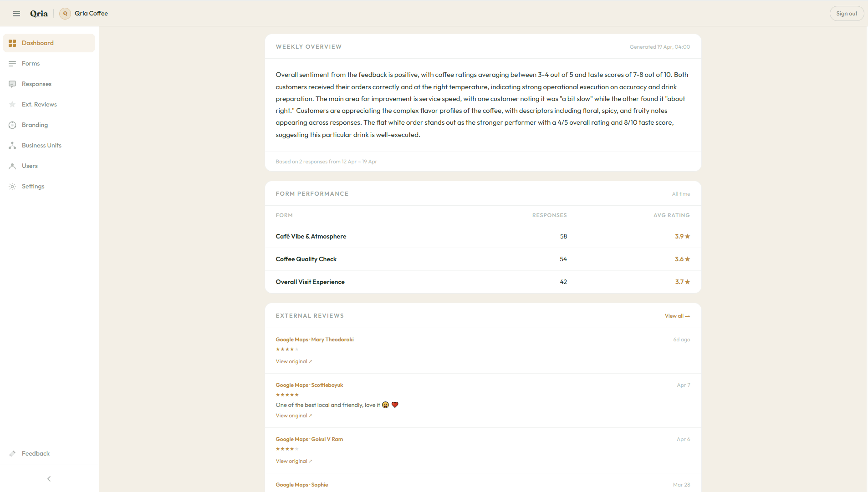The width and height of the screenshot is (868, 492).
Task: Click the 3.7 star average rating
Action: tap(682, 282)
